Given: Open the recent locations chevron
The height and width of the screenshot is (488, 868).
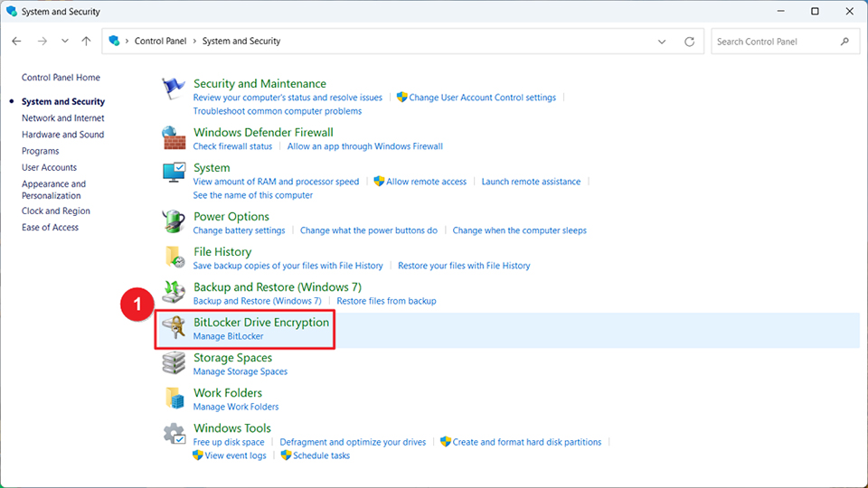Looking at the screenshot, I should pos(65,42).
